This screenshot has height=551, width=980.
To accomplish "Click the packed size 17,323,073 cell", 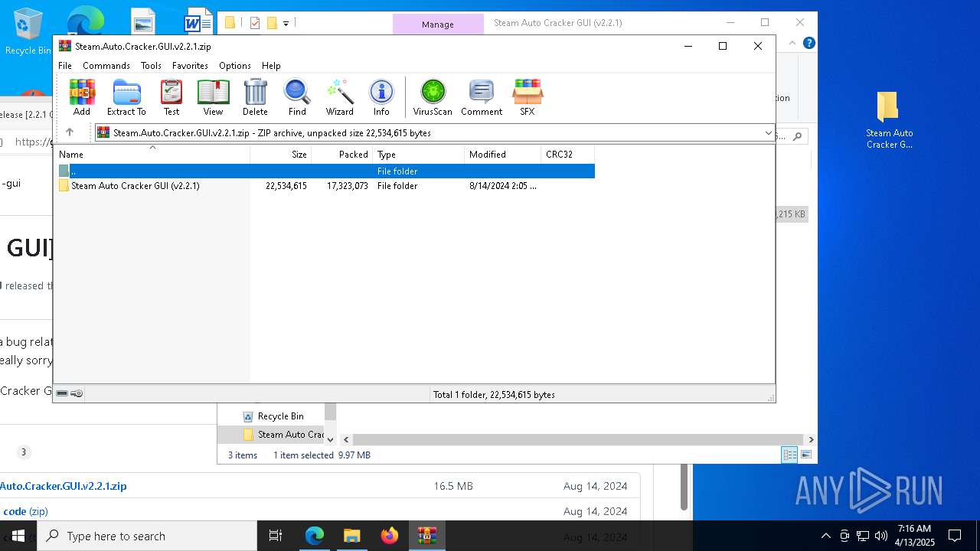I will point(348,186).
